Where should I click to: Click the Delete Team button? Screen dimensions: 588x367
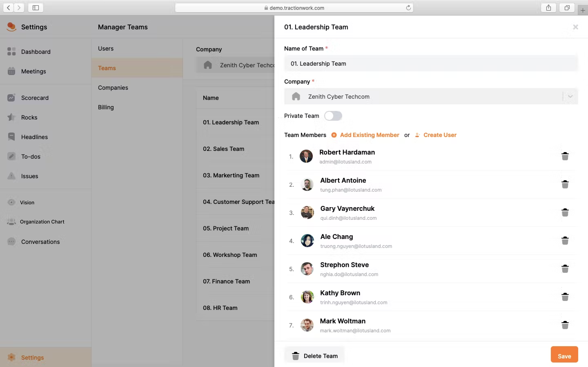315,356
